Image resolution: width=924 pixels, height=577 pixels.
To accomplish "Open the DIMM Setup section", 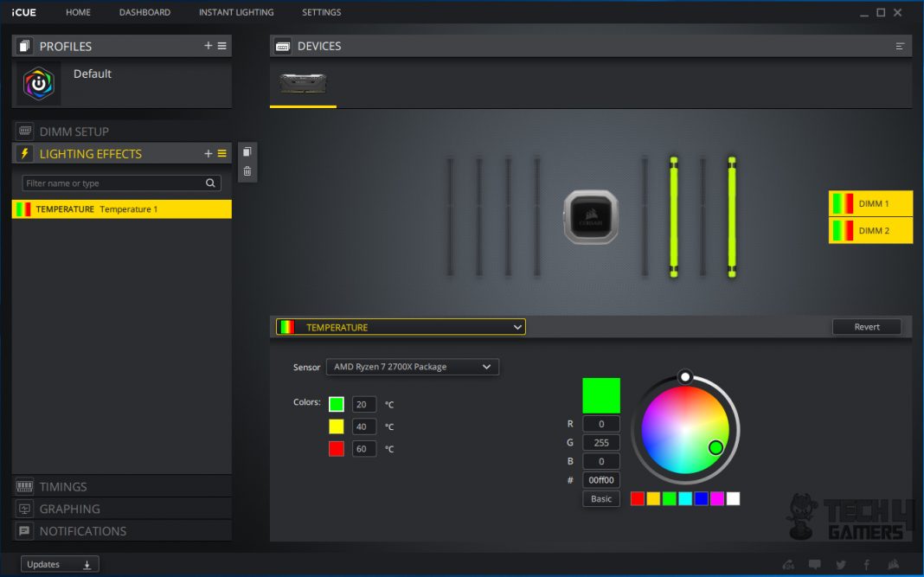I will (x=121, y=131).
